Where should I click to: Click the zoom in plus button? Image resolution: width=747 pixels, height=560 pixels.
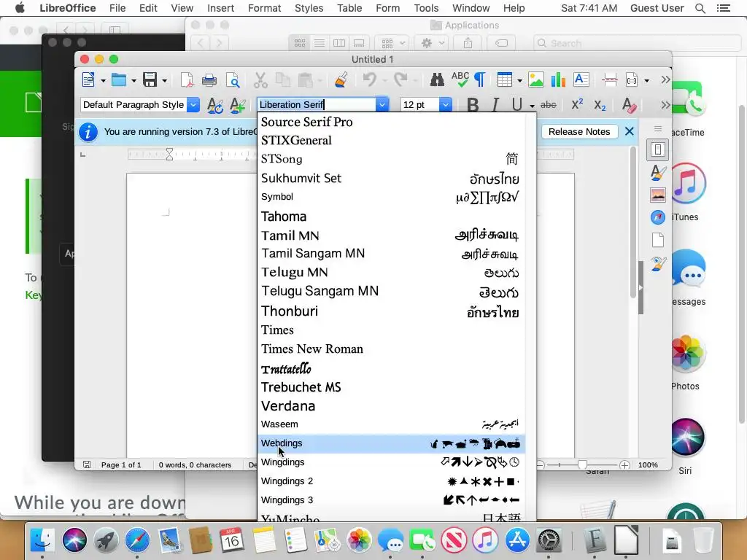point(624,465)
